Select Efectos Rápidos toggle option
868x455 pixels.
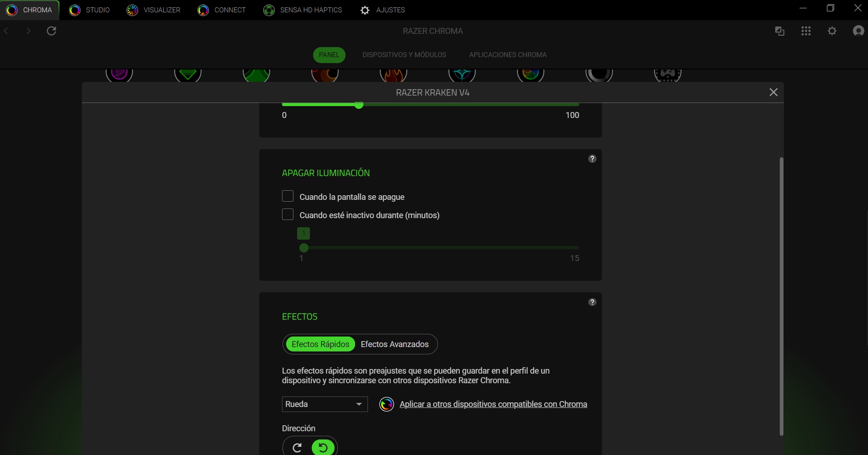coord(320,344)
